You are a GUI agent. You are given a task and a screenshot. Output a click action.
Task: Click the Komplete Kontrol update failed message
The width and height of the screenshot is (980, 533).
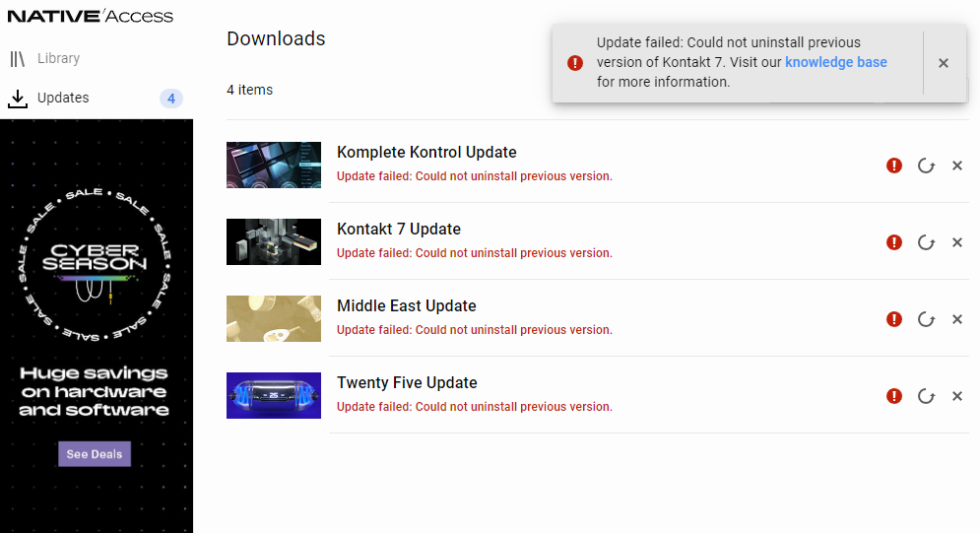tap(475, 176)
